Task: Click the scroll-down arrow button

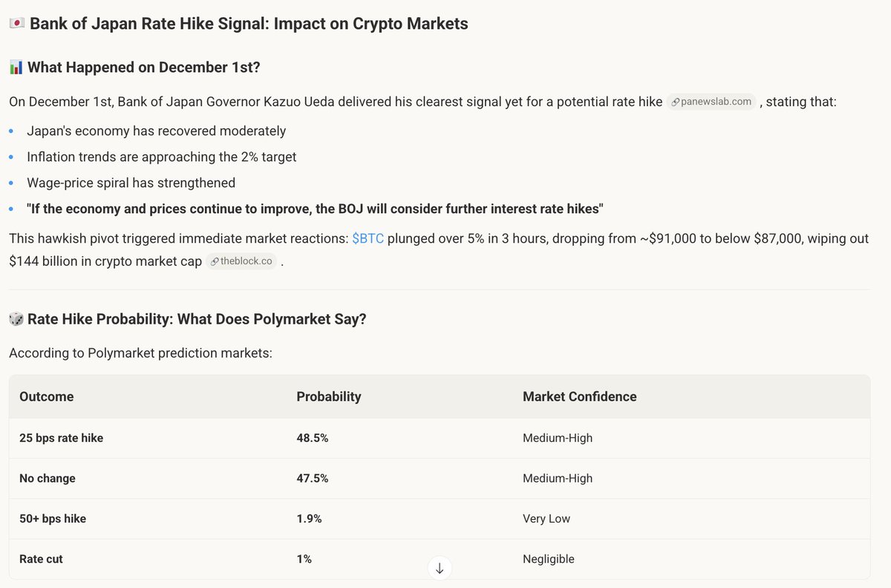Action: coord(440,568)
